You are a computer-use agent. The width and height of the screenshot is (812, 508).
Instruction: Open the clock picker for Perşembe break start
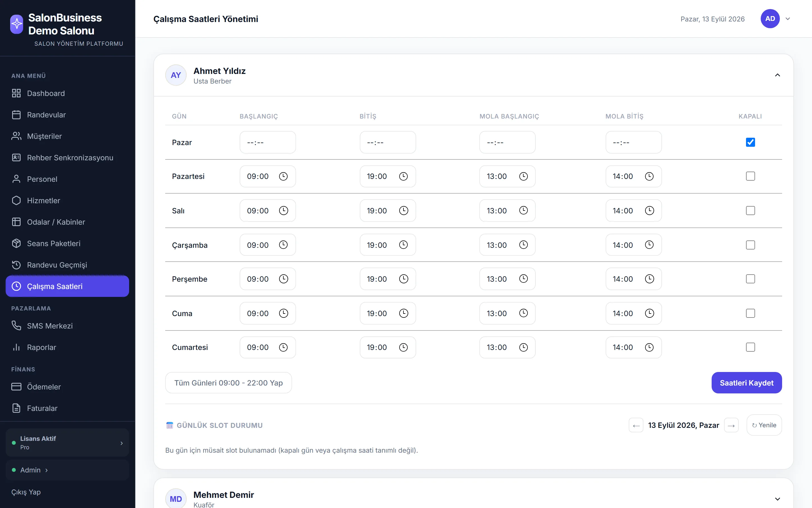pyautogui.click(x=524, y=279)
